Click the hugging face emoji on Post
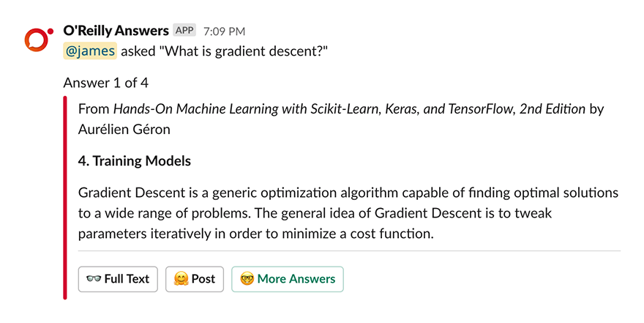The width and height of the screenshot is (644, 323). click(181, 279)
